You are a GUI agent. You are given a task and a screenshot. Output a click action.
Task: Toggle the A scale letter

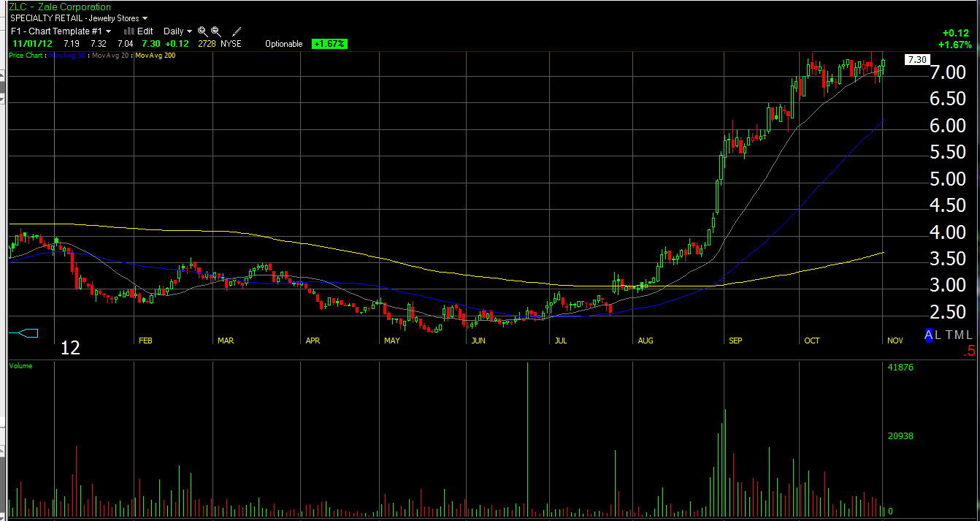[929, 335]
